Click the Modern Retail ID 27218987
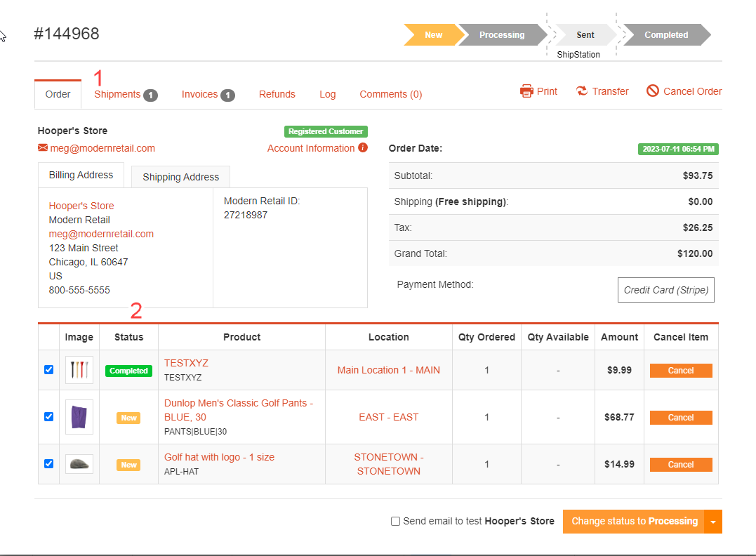Screen dimensions: 756x556 pos(246,215)
